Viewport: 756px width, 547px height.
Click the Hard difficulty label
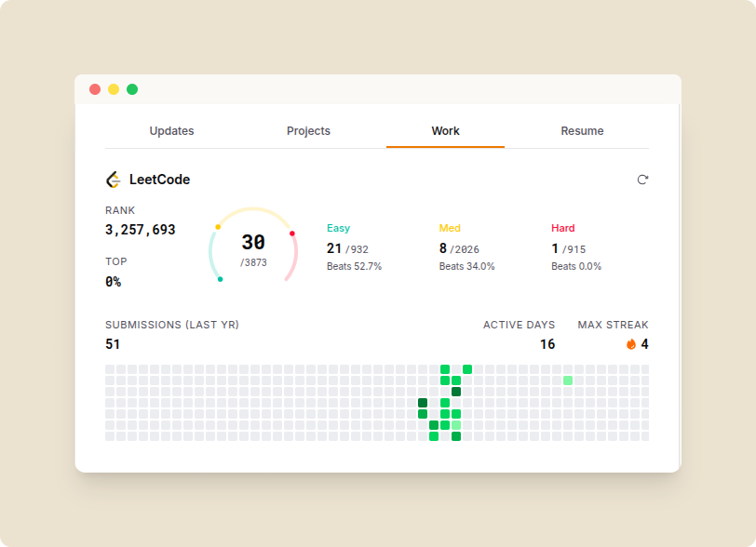[562, 228]
